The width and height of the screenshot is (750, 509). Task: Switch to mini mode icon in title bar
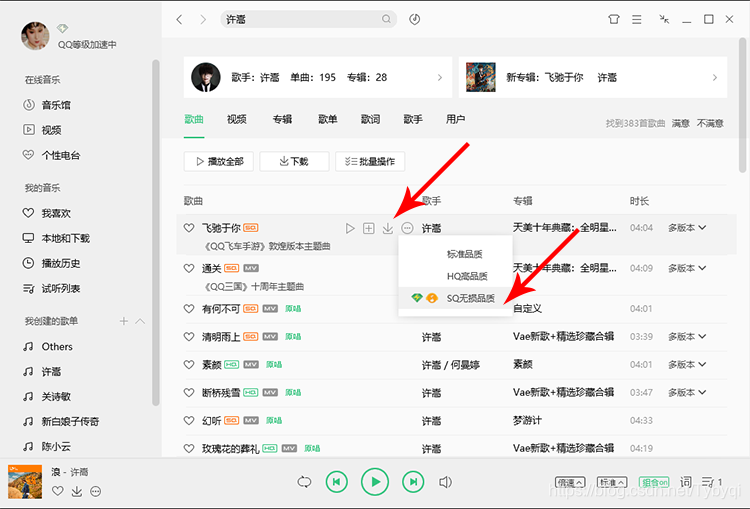(x=664, y=19)
